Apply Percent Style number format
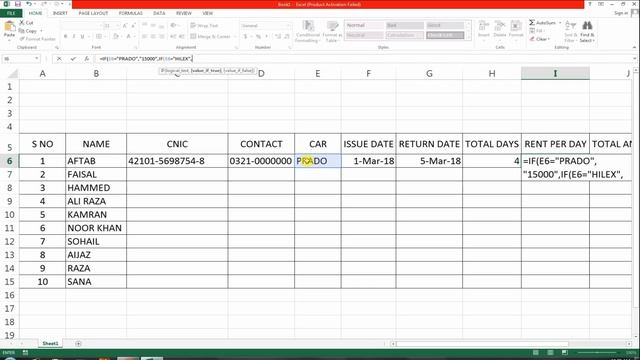The width and height of the screenshot is (640, 360). [x=258, y=36]
